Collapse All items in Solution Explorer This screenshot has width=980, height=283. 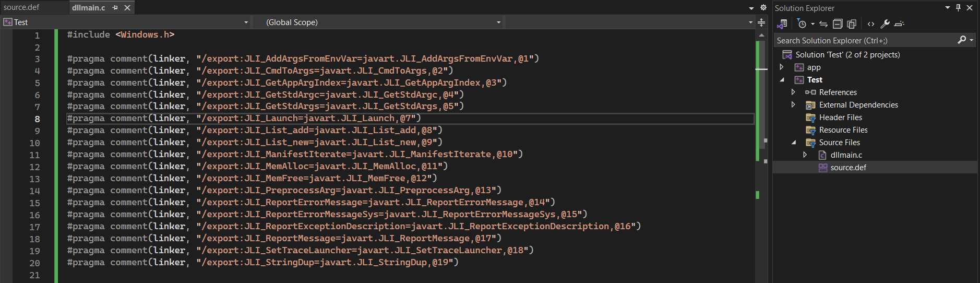[838, 24]
